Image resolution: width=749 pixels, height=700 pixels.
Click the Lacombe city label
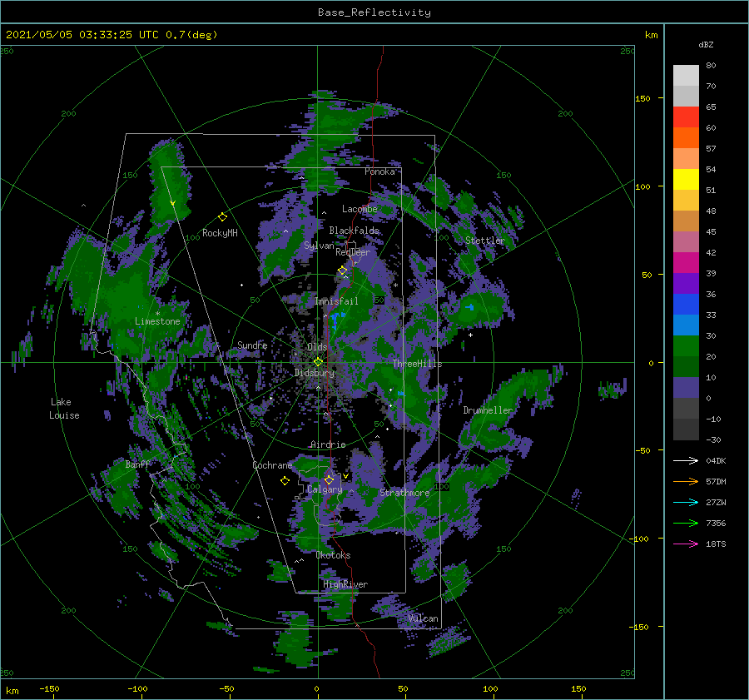[360, 209]
